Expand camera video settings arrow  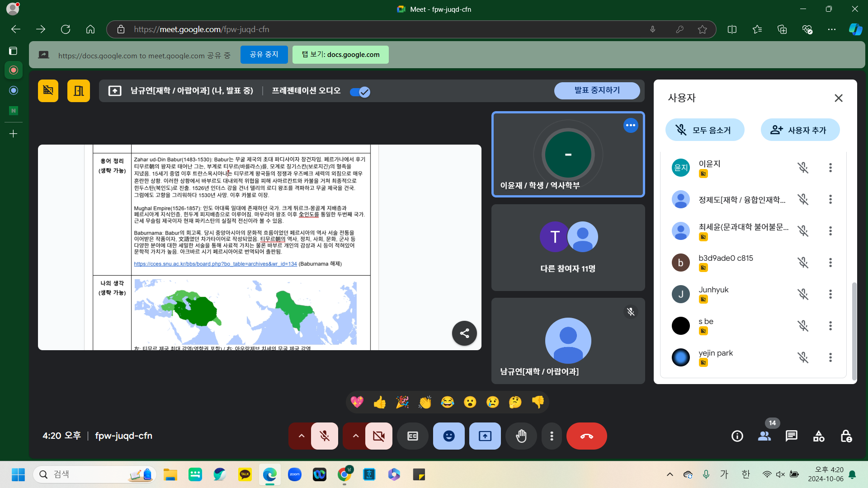pyautogui.click(x=355, y=436)
